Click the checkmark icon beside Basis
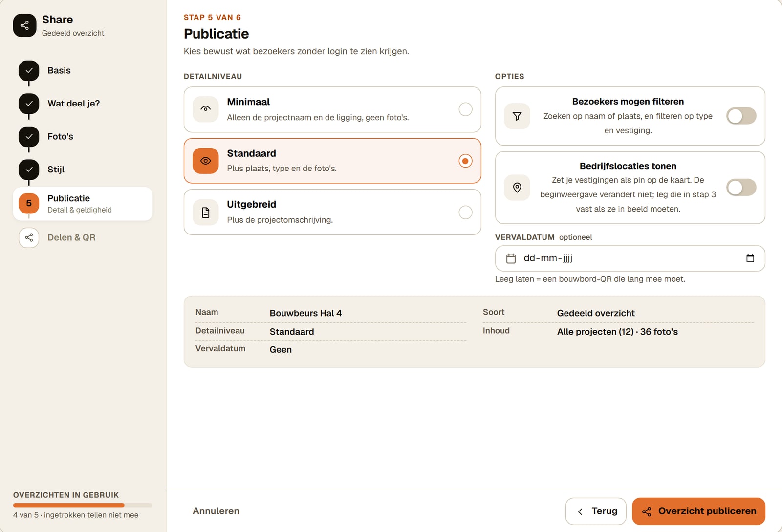 click(x=29, y=71)
